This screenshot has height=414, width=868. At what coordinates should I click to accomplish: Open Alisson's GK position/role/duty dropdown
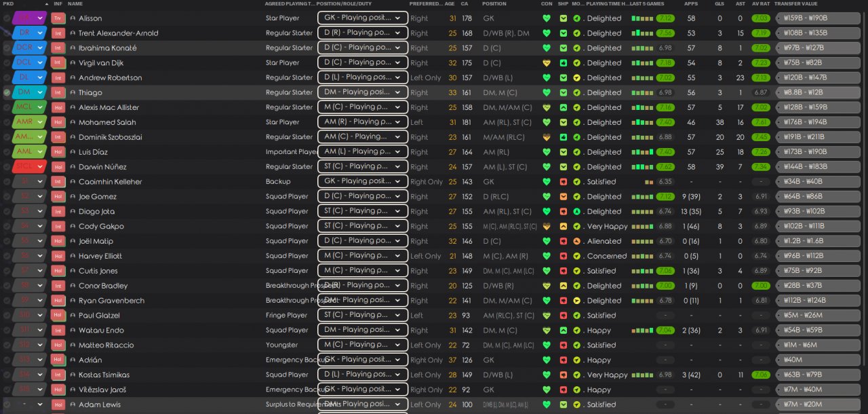pyautogui.click(x=362, y=18)
